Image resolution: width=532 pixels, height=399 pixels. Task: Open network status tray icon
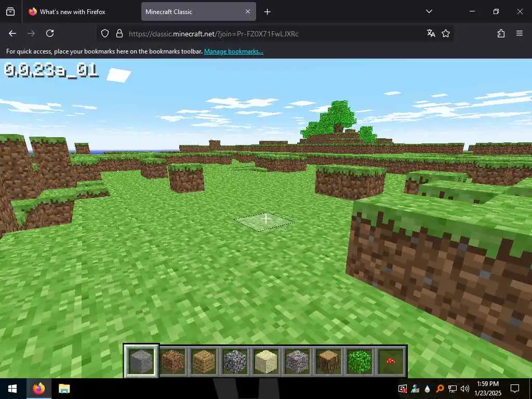(453, 389)
